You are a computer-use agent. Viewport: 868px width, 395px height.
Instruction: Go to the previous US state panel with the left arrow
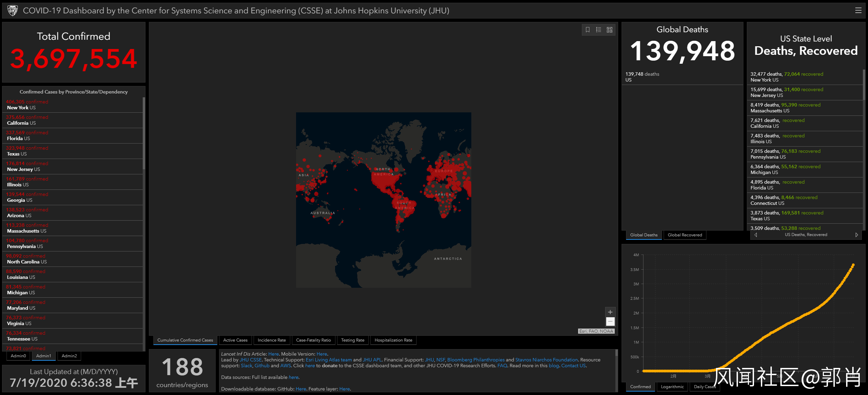point(756,235)
